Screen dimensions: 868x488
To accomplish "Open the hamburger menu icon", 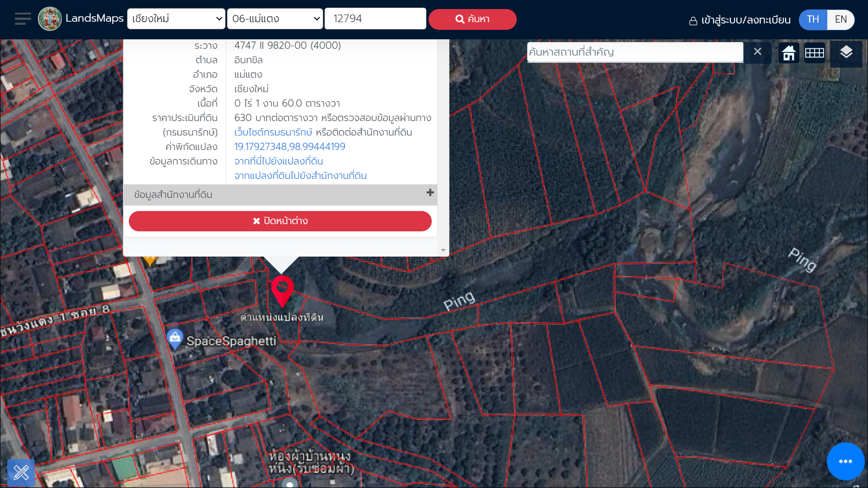I will pos(23,19).
